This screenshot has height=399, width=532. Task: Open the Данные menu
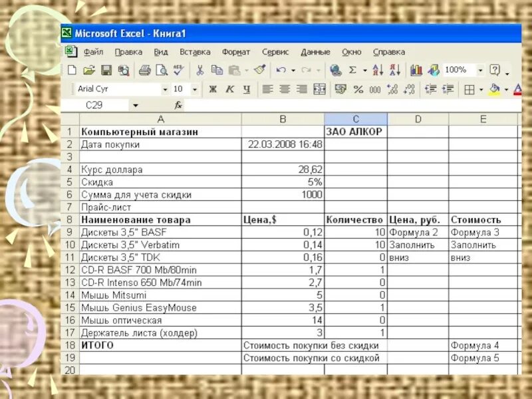pos(315,52)
